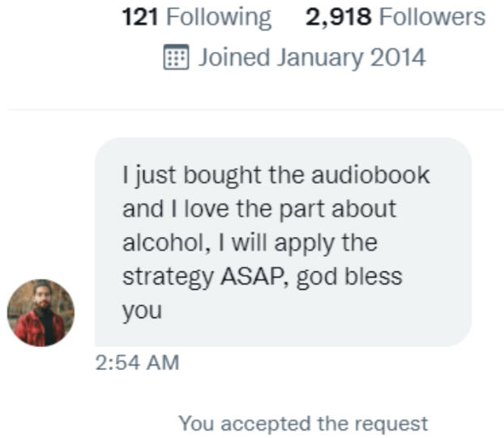This screenshot has width=504, height=438.
Task: Click the year 2014 in the join date
Action: 398,58
